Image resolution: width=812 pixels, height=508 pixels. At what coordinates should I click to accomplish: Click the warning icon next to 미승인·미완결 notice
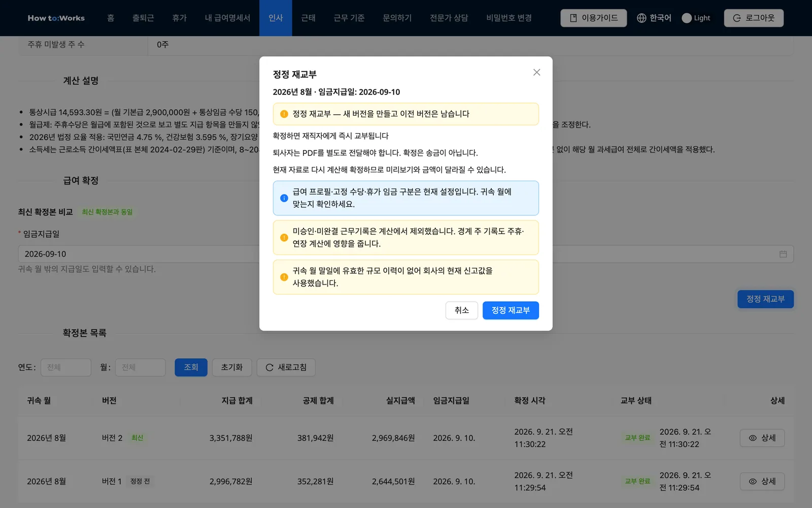click(x=284, y=238)
